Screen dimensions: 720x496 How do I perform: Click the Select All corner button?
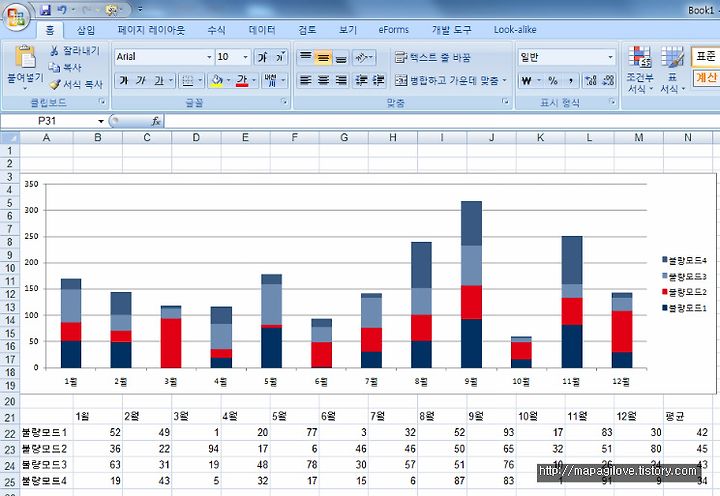[10, 137]
